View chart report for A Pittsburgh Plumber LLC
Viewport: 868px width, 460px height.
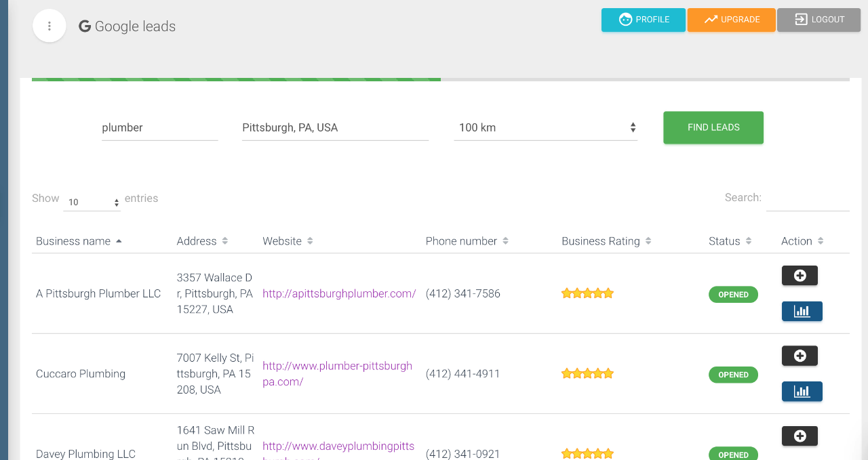point(802,312)
